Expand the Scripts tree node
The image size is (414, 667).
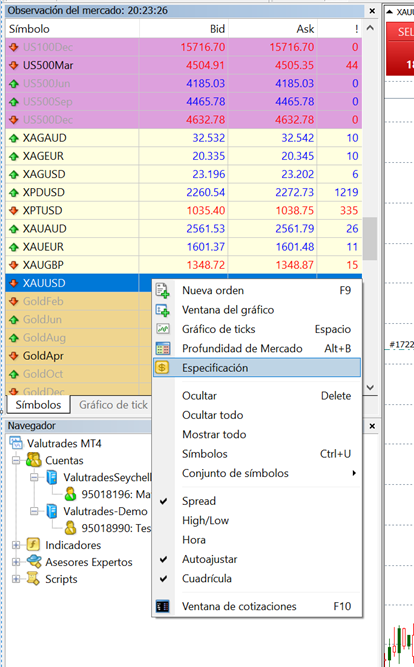pyautogui.click(x=16, y=579)
